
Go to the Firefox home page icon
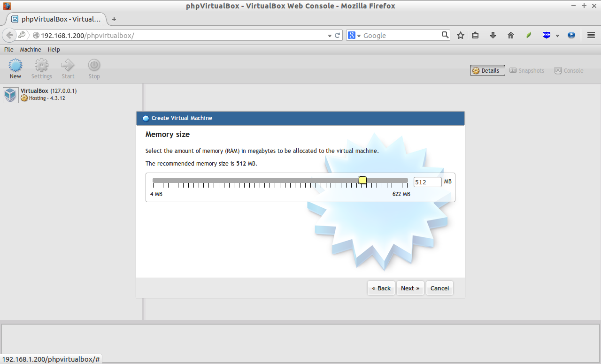tap(511, 35)
